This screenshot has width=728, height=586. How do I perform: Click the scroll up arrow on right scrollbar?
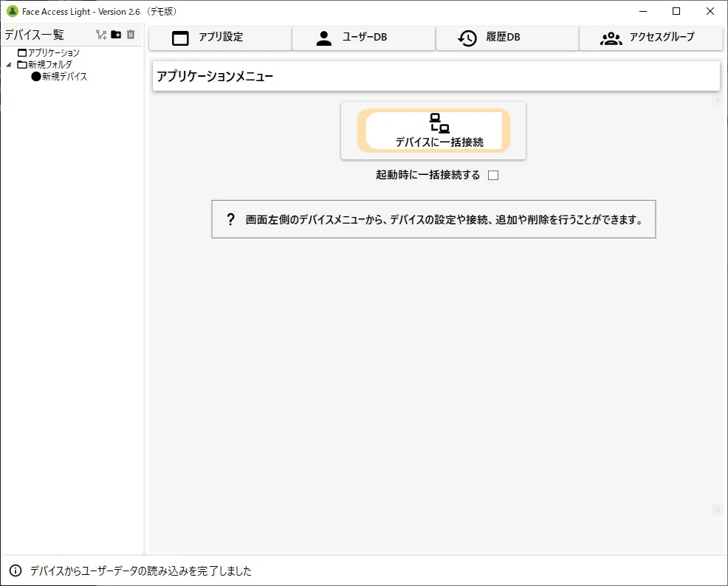[x=717, y=102]
